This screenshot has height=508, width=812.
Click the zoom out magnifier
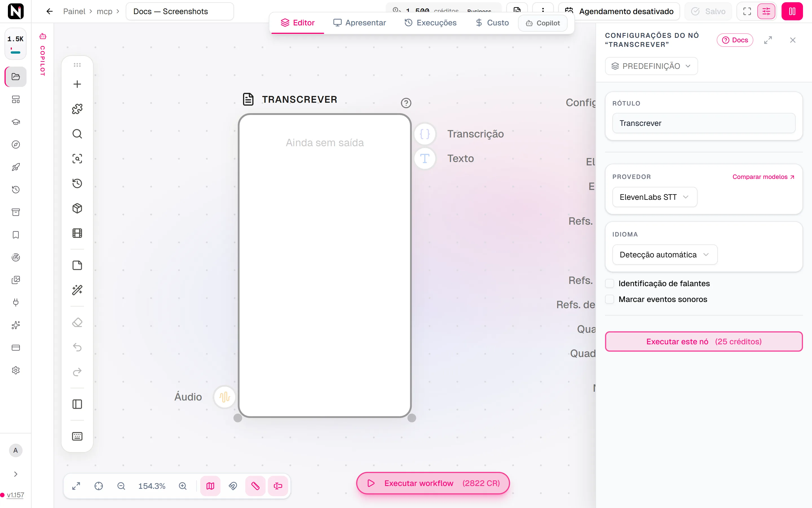coord(121,486)
